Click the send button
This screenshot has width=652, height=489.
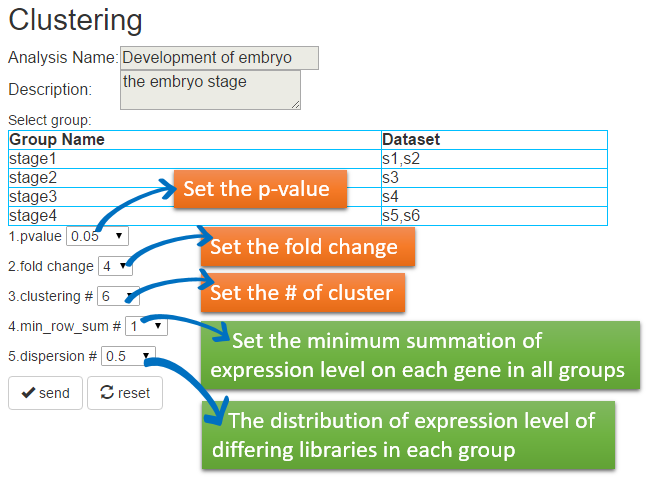click(45, 393)
